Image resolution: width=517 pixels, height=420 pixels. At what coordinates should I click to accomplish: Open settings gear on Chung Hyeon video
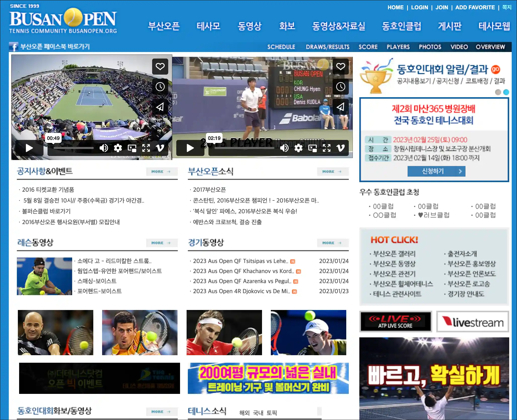click(x=298, y=148)
